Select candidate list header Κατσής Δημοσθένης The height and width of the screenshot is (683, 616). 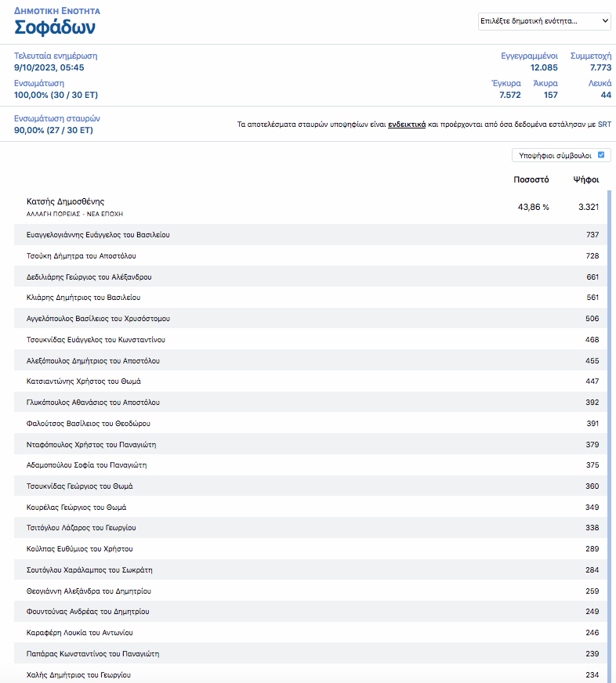tap(66, 201)
